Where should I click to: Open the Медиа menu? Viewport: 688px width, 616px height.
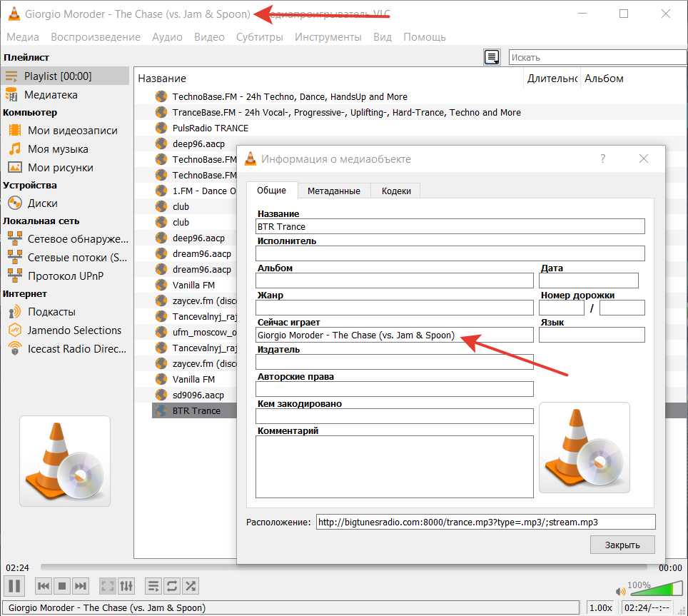pyautogui.click(x=23, y=37)
